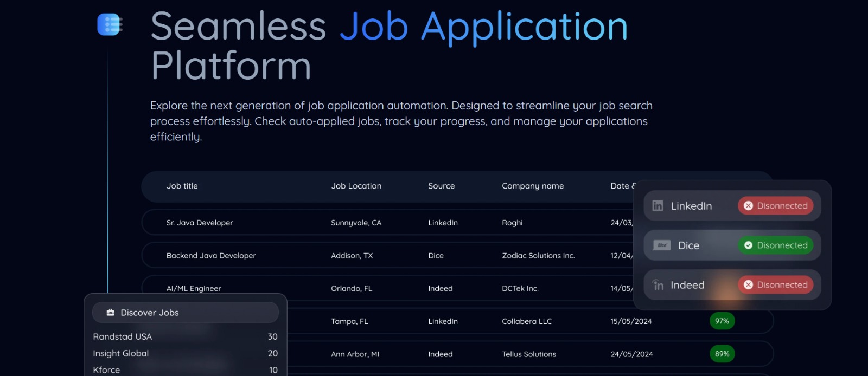Click the red X icon in LinkedIn status badge
The image size is (868, 376).
pyautogui.click(x=748, y=206)
